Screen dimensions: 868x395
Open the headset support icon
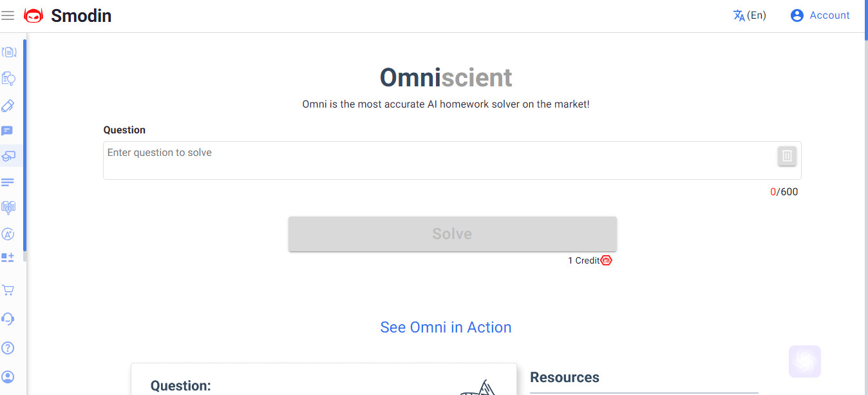click(8, 319)
